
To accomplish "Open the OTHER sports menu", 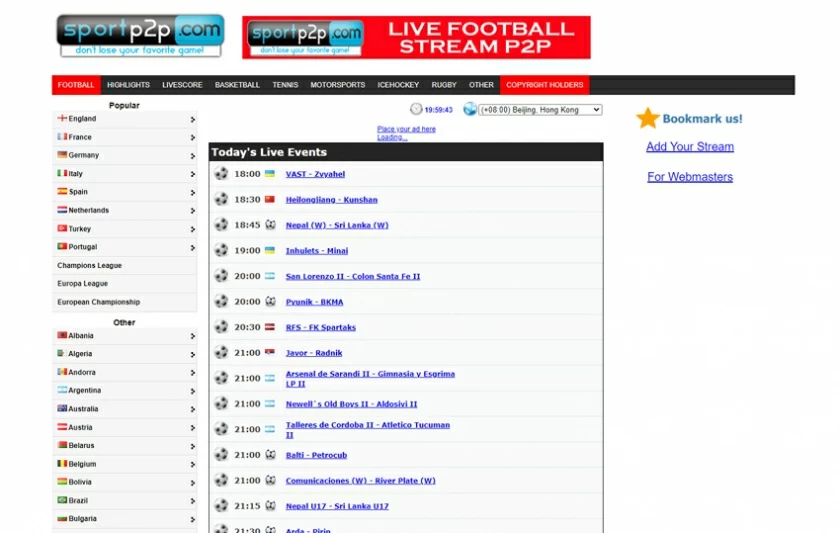I will [481, 85].
